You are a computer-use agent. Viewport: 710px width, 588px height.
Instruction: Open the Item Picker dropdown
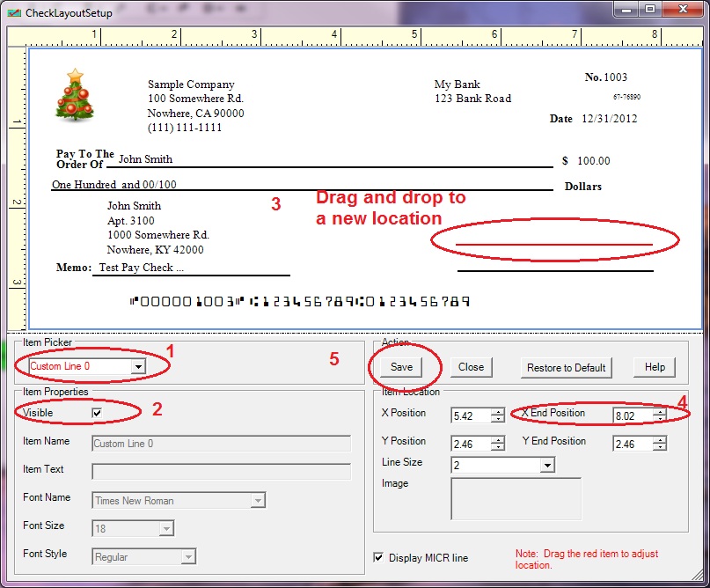138,366
